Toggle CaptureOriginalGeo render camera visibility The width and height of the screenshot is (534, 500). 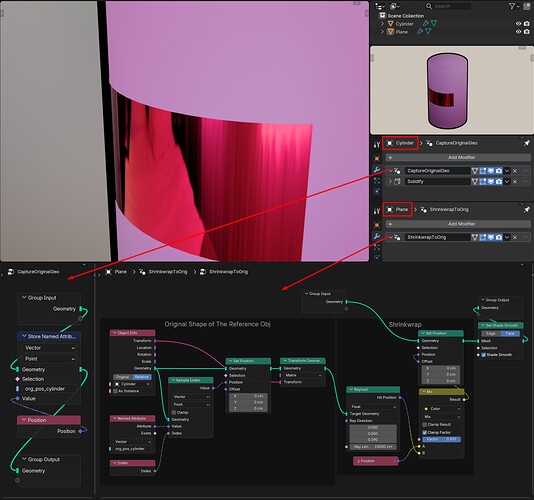(x=499, y=171)
